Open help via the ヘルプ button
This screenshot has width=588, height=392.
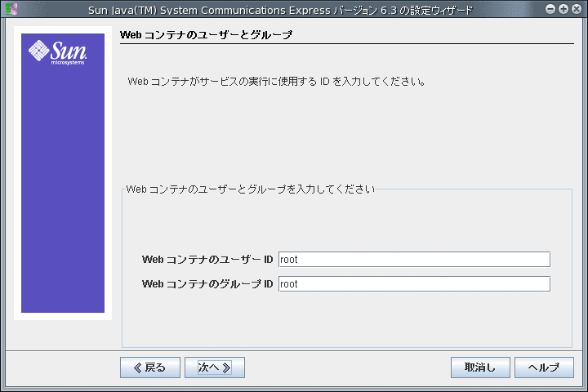[544, 367]
